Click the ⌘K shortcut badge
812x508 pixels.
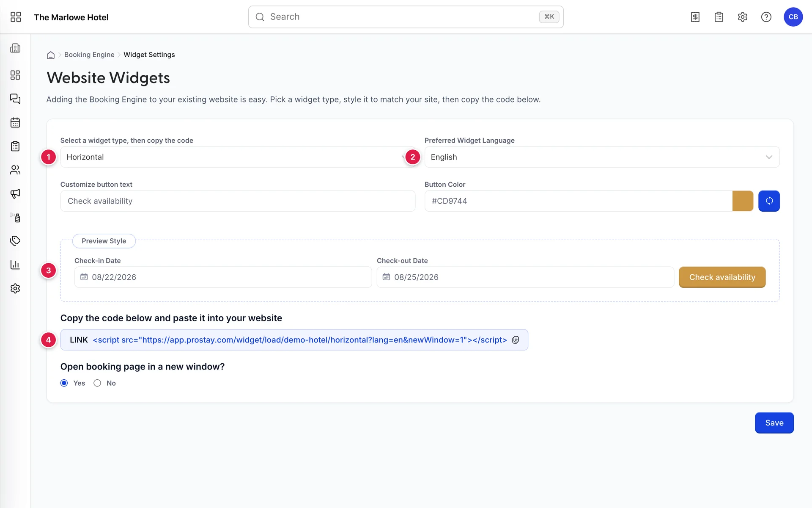point(549,17)
